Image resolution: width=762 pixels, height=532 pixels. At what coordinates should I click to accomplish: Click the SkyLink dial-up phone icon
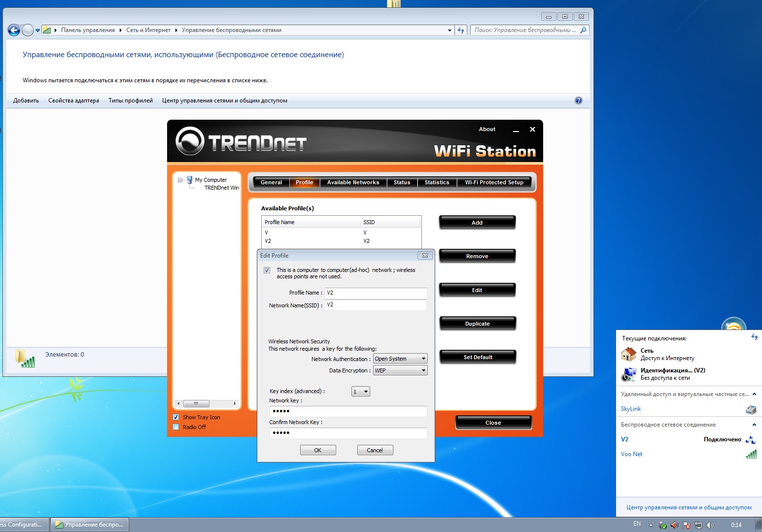pos(751,409)
